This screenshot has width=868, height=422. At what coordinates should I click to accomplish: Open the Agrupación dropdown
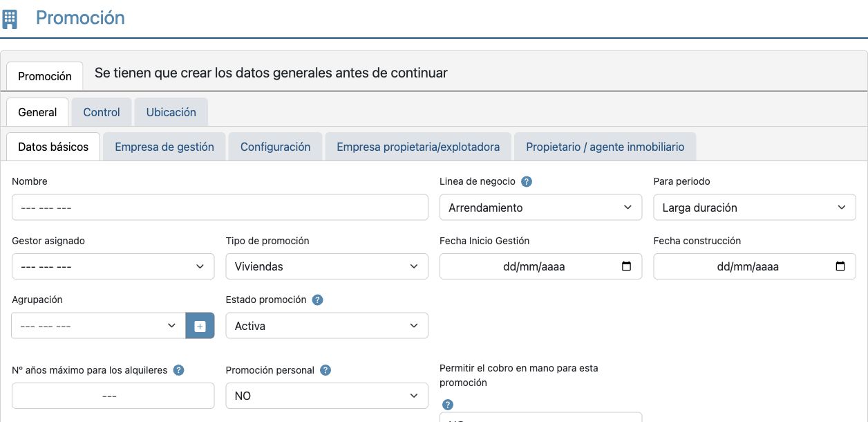99,326
